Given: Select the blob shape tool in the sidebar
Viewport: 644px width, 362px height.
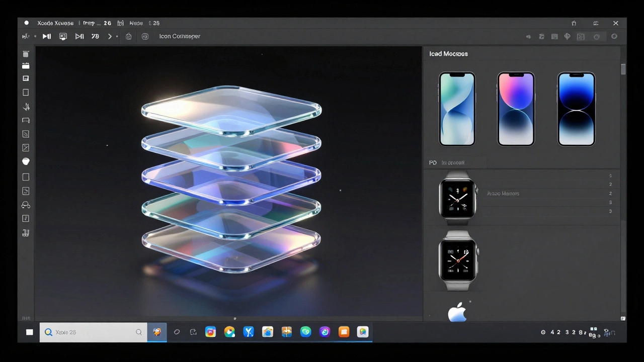Looking at the screenshot, I should (x=26, y=161).
